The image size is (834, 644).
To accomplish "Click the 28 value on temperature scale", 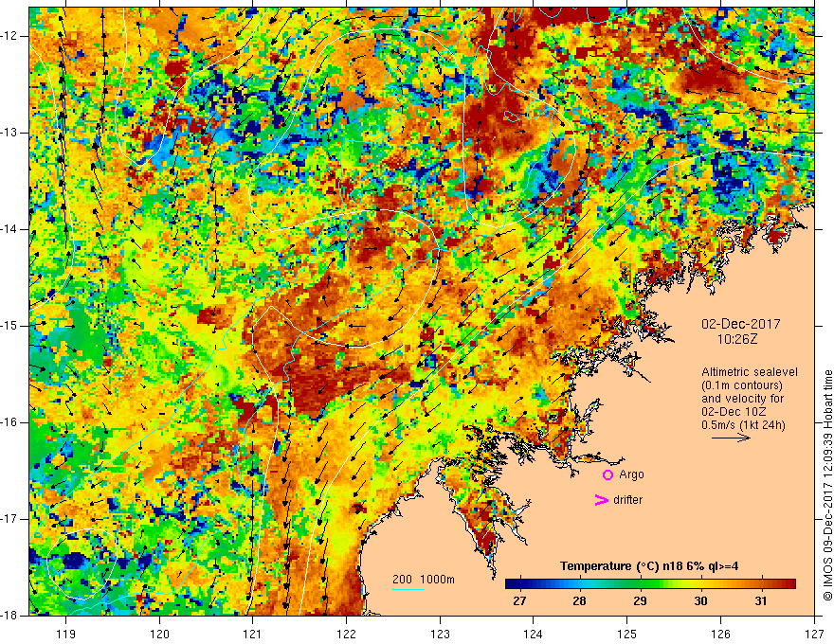I will click(x=579, y=601).
